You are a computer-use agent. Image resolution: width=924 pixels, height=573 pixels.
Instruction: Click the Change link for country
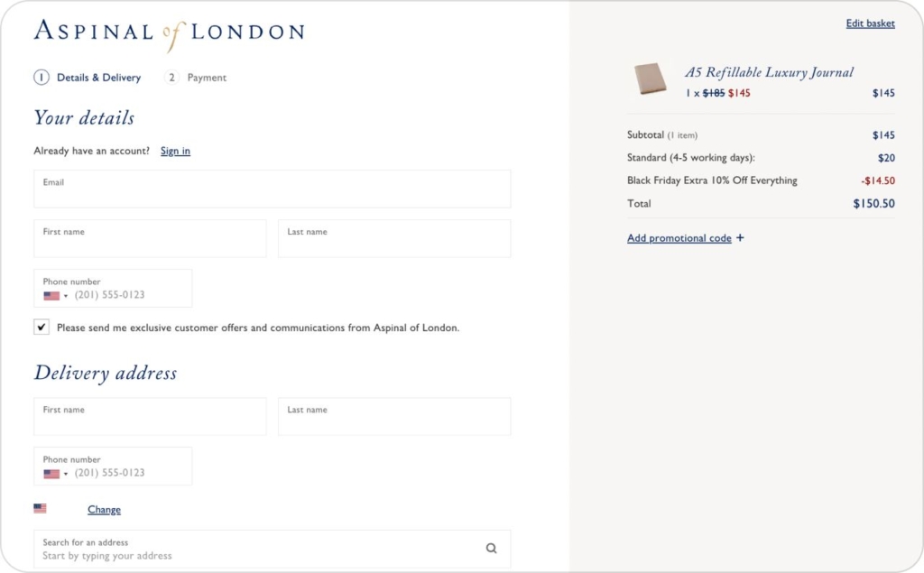104,509
